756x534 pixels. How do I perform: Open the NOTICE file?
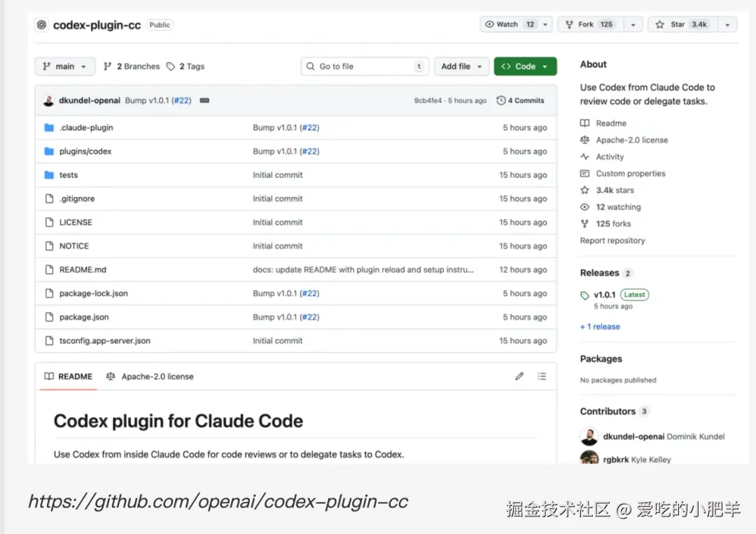click(x=73, y=246)
